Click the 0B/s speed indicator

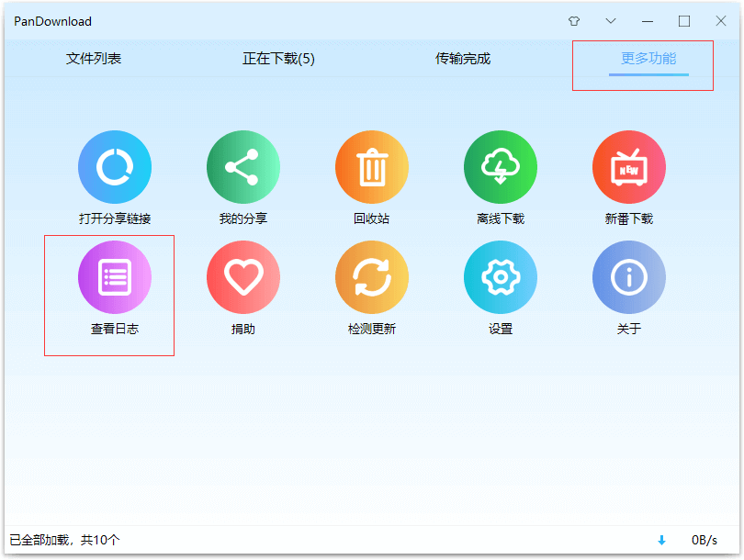705,541
